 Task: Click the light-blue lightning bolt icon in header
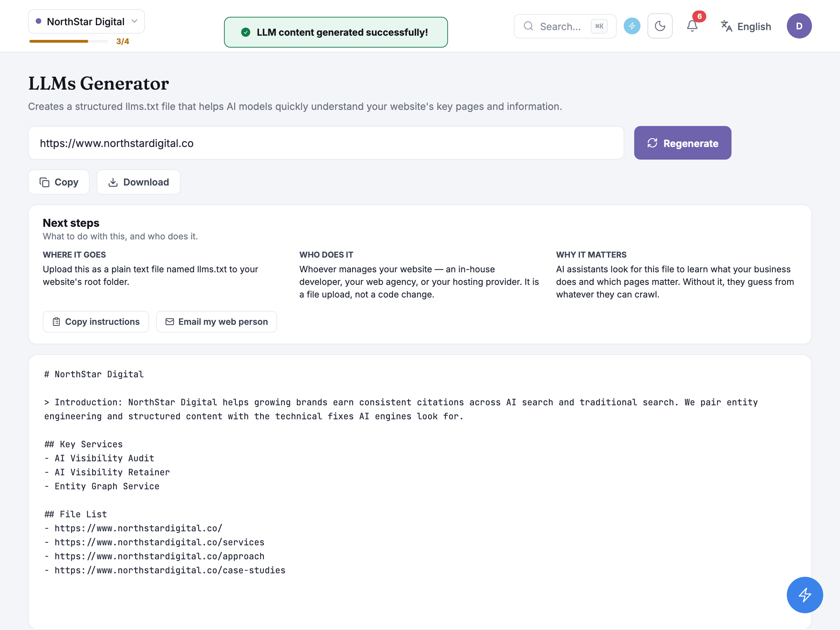(632, 26)
